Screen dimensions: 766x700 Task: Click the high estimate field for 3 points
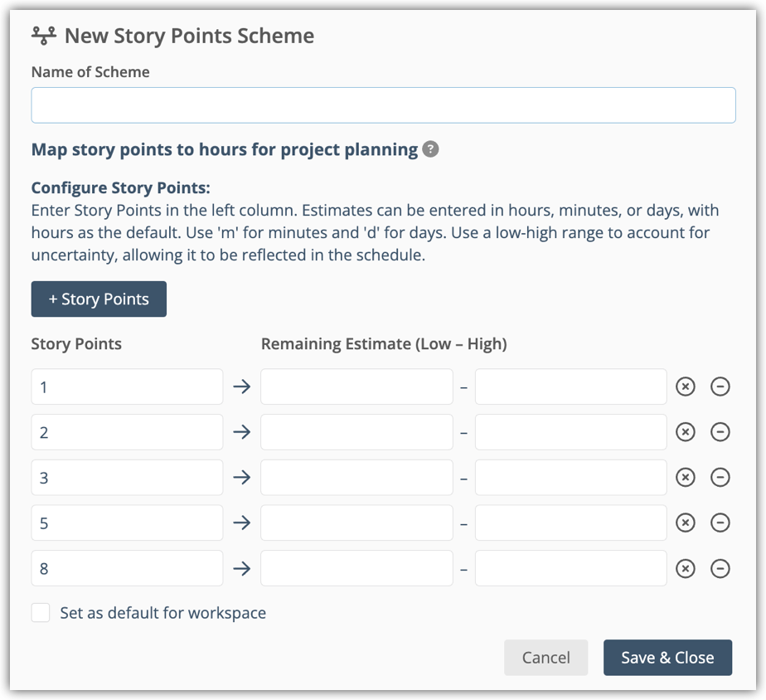(570, 478)
